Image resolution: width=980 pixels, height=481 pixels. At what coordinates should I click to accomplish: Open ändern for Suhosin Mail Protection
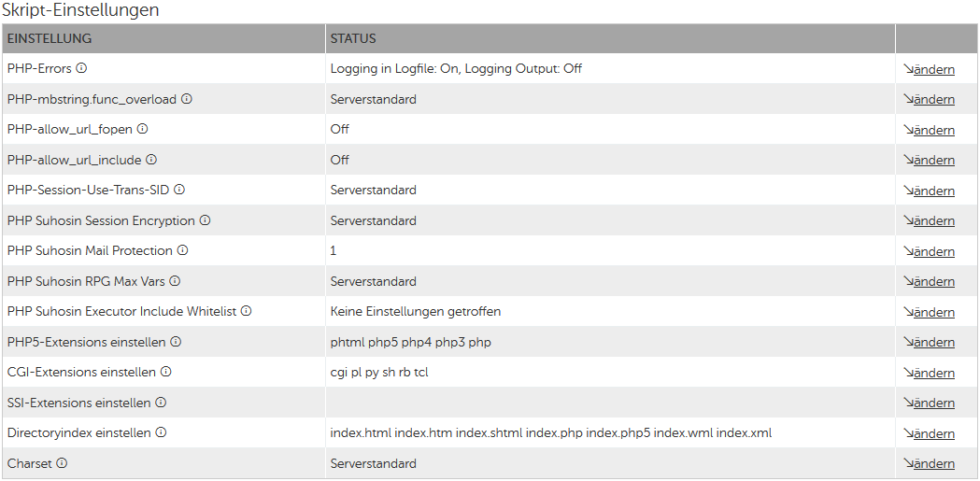pos(933,251)
